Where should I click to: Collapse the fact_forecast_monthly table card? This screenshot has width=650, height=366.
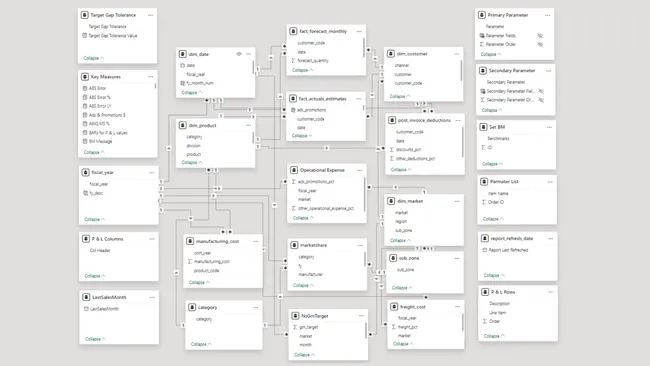pos(303,70)
